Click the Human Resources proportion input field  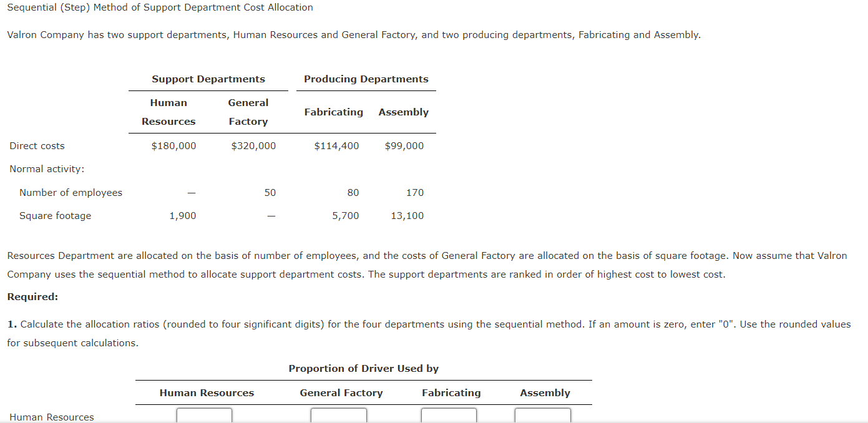pos(204,416)
